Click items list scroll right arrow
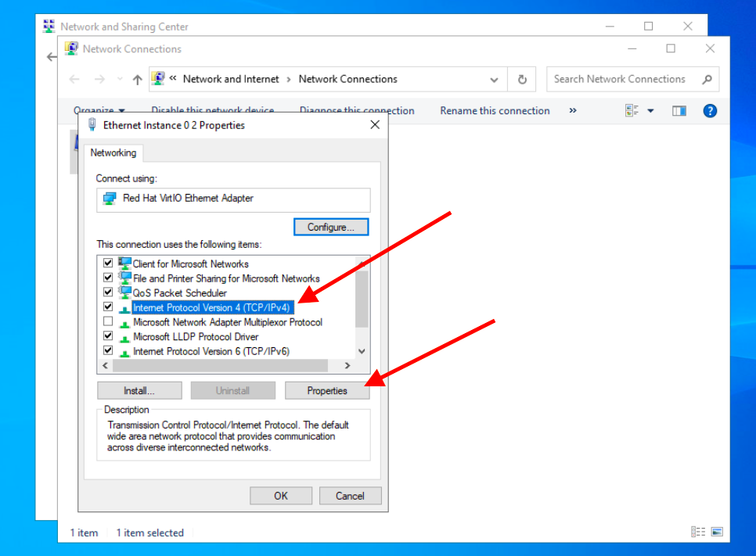Screen dimensions: 756x556 point(347,366)
